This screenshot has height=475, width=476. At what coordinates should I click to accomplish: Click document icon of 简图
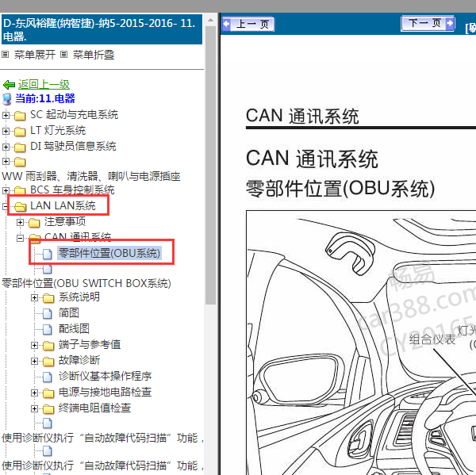click(48, 314)
